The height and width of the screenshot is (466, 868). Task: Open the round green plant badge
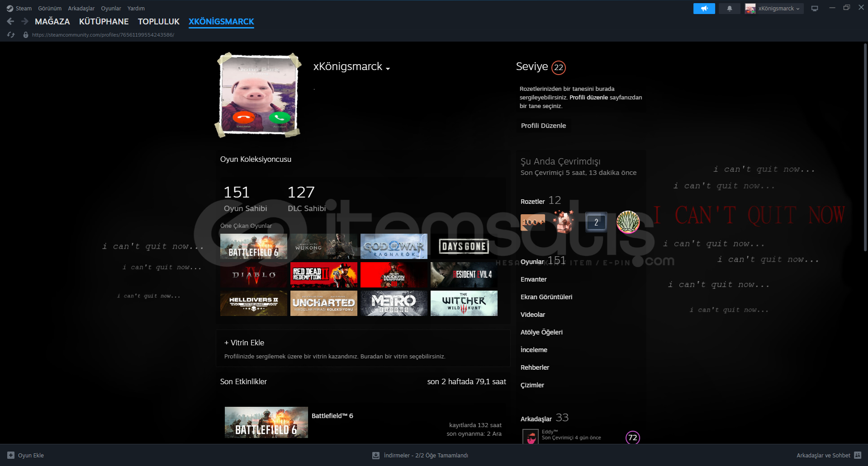(628, 222)
